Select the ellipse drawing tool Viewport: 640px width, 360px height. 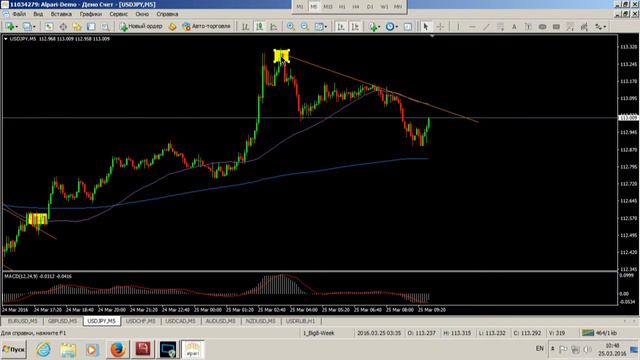point(542,27)
